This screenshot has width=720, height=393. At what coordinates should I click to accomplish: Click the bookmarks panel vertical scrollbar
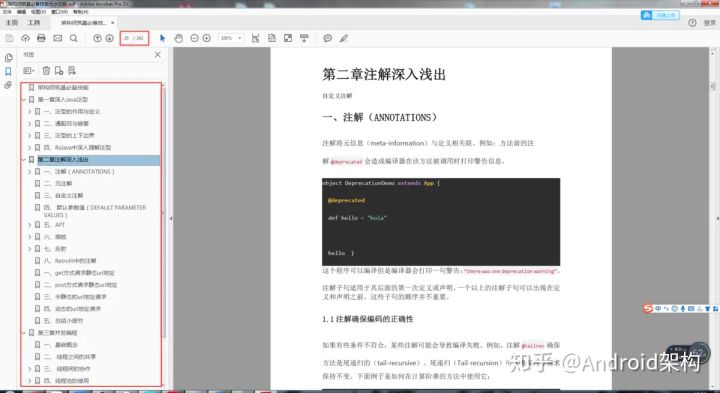[x=164, y=213]
